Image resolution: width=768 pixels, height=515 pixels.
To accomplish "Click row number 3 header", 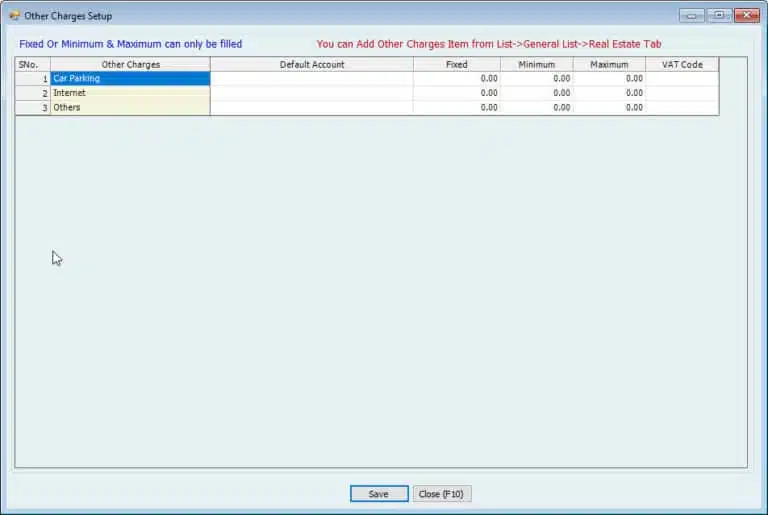I will tap(33, 108).
